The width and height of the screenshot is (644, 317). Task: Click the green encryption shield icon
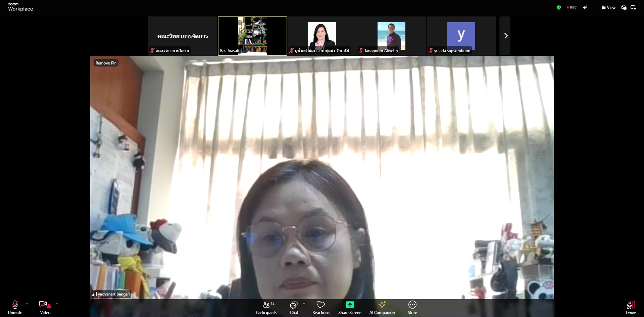pyautogui.click(x=559, y=7)
